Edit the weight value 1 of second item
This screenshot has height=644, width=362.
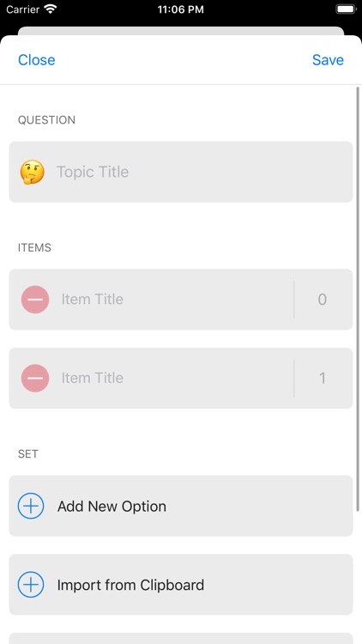[323, 378]
